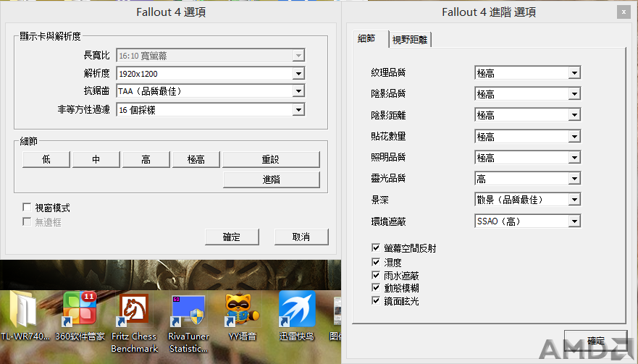Set detail preset to 高
Image resolution: width=638 pixels, height=364 pixels.
146,159
